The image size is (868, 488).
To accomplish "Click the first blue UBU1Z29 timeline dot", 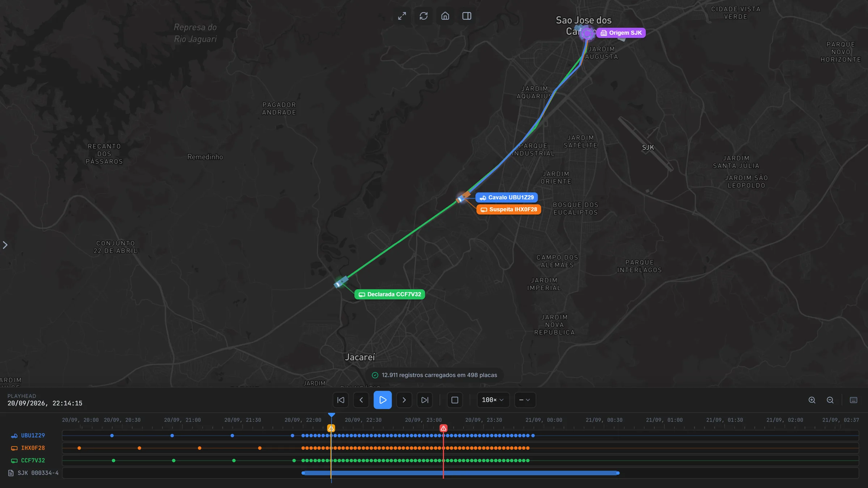I will 112,436.
